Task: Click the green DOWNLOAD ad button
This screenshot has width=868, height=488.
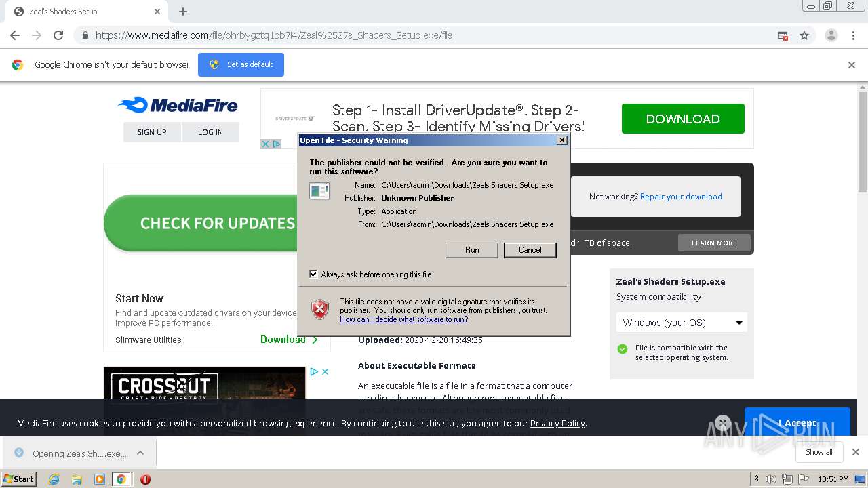Action: 683,119
